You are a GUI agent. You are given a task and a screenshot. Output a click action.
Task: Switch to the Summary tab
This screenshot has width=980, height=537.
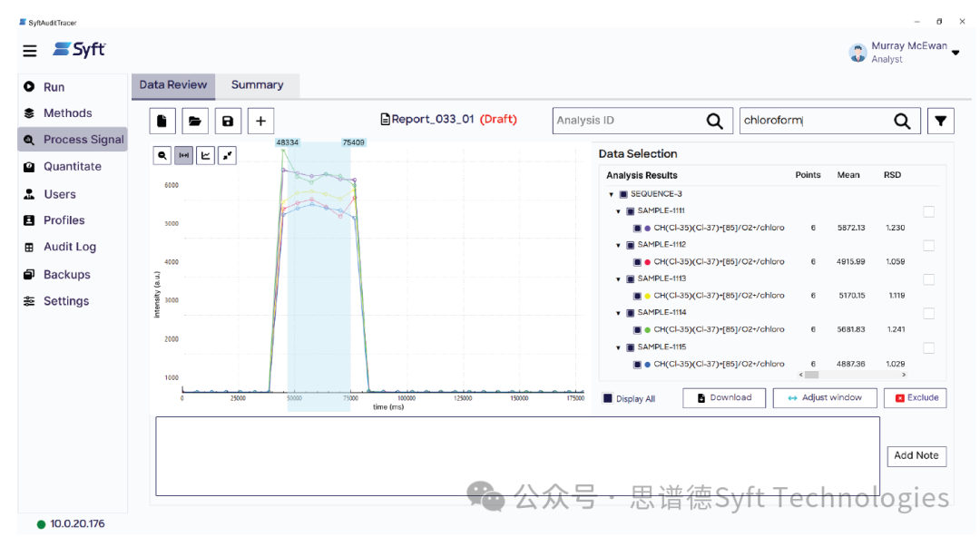pos(257,85)
